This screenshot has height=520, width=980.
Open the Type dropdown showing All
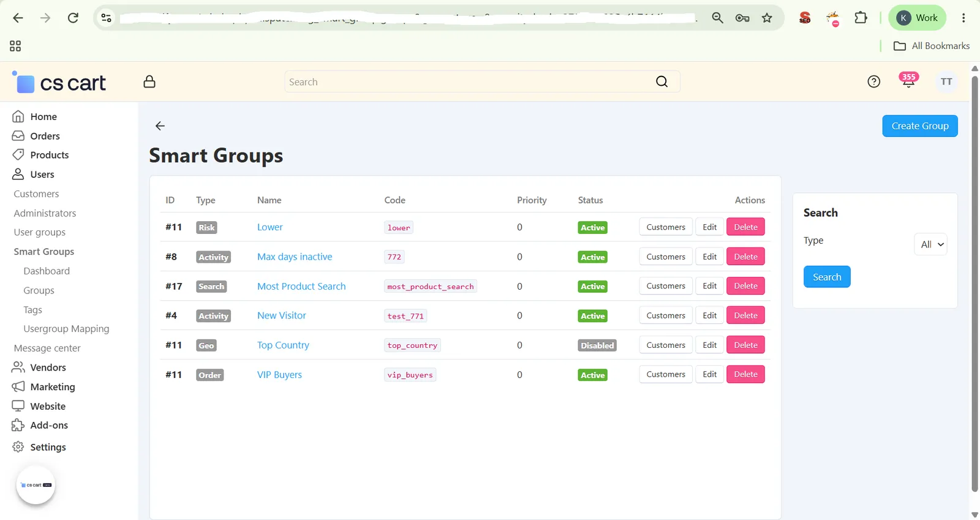(x=930, y=244)
